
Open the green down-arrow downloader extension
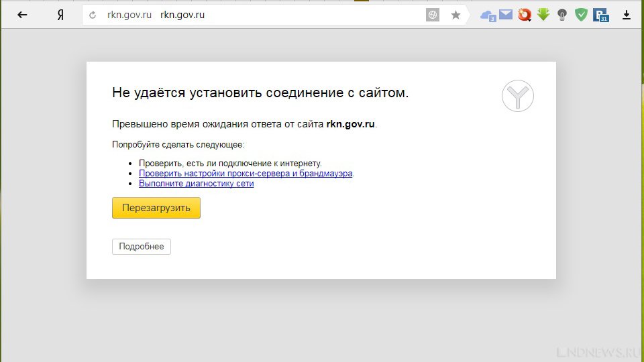coord(543,14)
